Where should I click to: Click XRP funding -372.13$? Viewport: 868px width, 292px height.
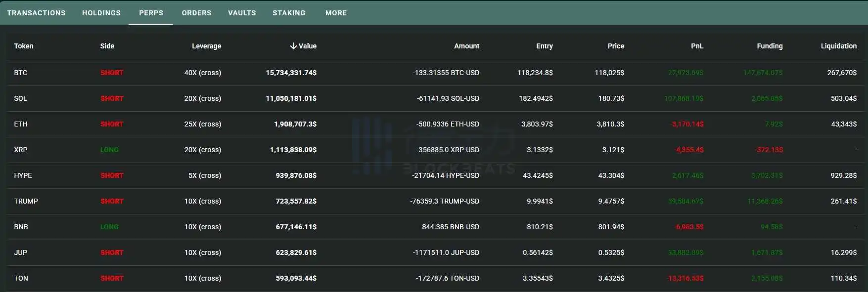769,150
